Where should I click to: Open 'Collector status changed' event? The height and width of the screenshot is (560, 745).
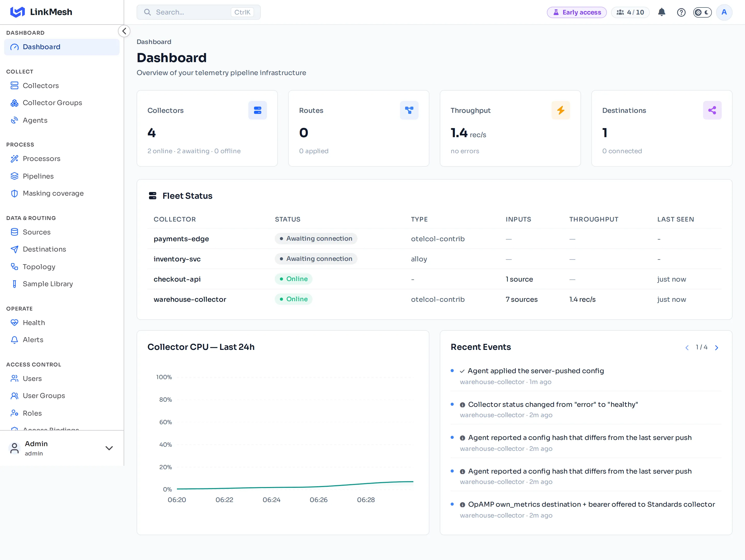586,409
